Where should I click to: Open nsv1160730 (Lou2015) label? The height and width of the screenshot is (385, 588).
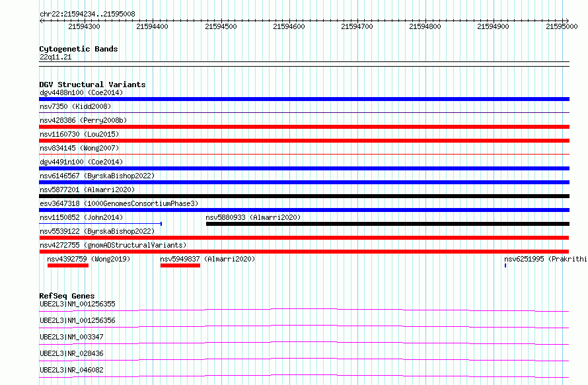coord(79,134)
